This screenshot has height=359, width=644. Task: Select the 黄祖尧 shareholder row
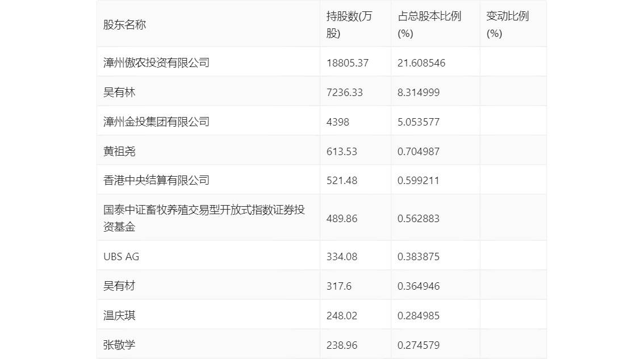tap(119, 151)
